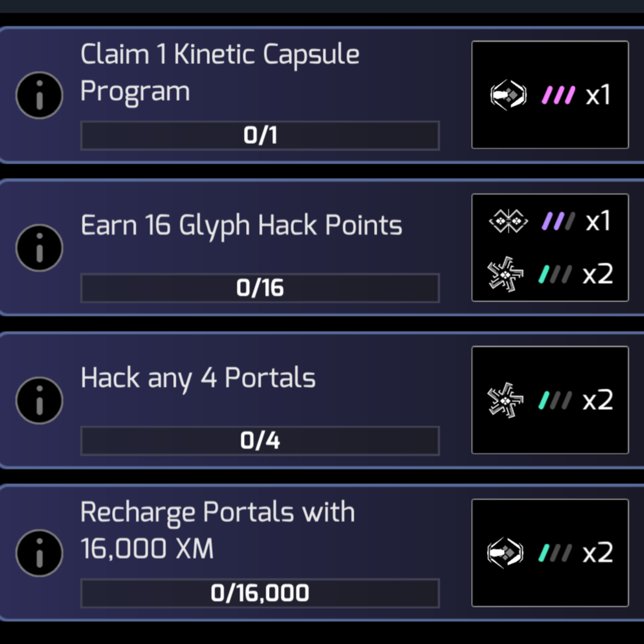
Task: Tap star reward icon in Hack Portals task
Action: [505, 400]
